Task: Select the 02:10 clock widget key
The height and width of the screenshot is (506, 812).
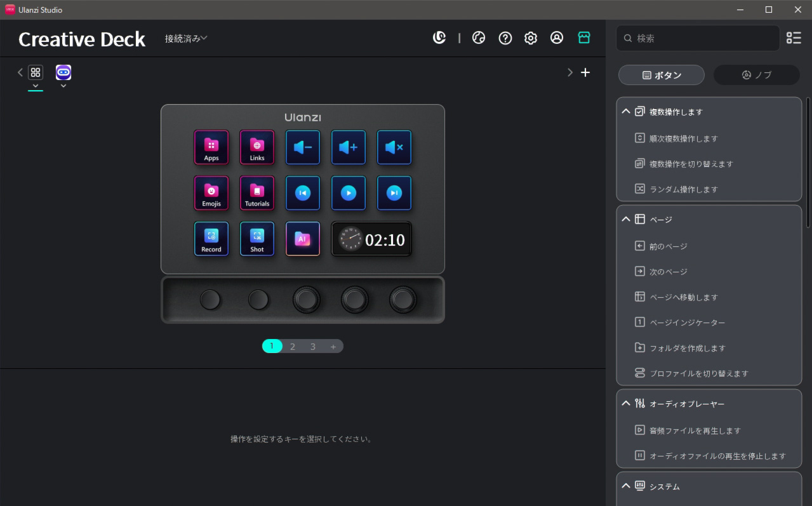Action: (x=371, y=239)
